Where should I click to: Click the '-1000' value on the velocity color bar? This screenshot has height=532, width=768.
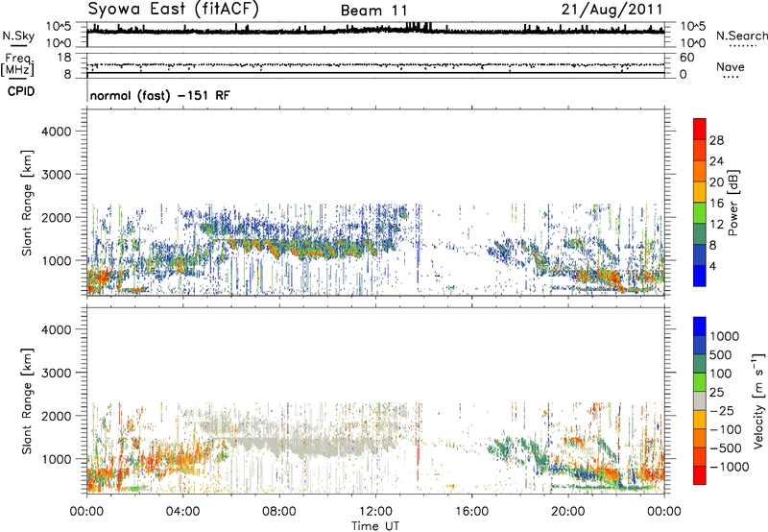tap(730, 467)
